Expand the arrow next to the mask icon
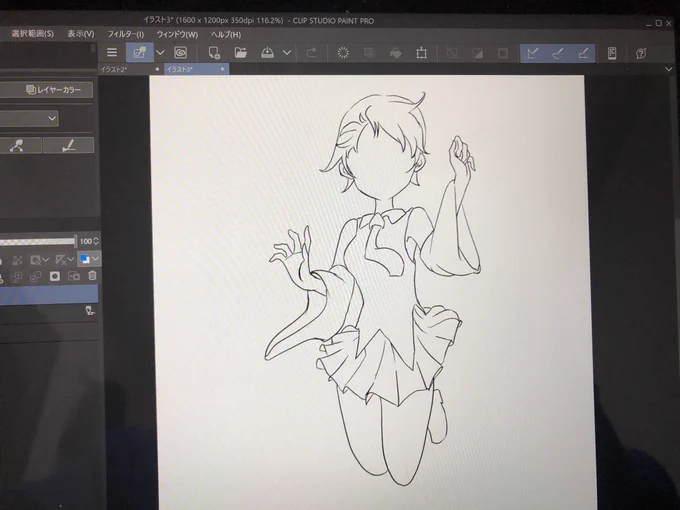 tap(46, 260)
